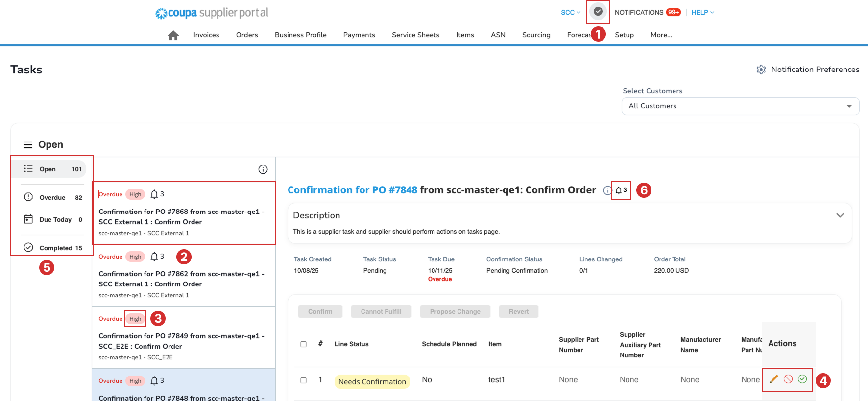
Task: Open the ASN tab
Action: pos(498,35)
